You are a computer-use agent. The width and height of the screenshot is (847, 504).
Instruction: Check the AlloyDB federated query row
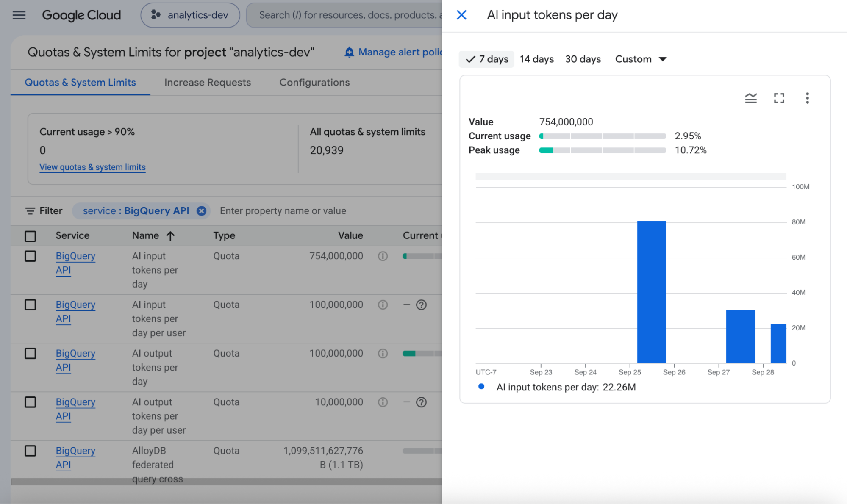click(31, 451)
